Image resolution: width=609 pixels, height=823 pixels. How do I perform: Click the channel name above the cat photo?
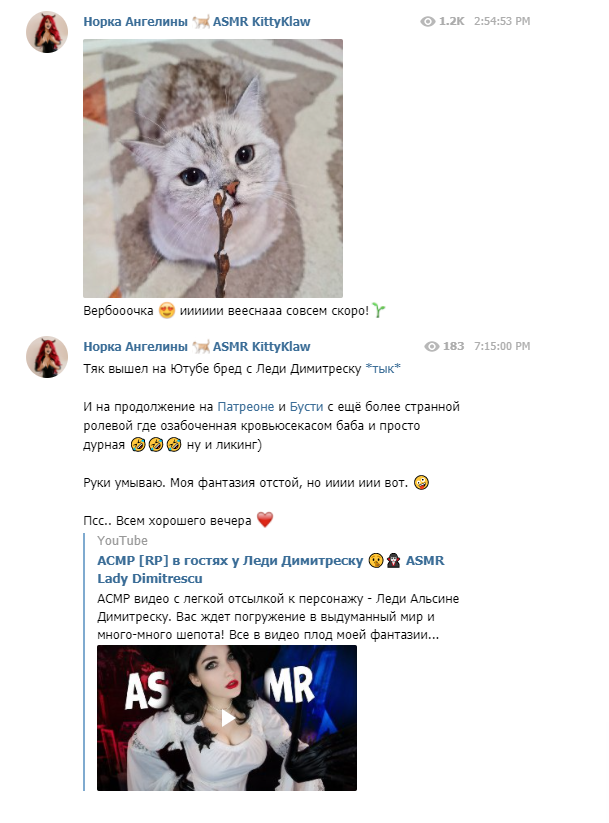pyautogui.click(x=197, y=22)
